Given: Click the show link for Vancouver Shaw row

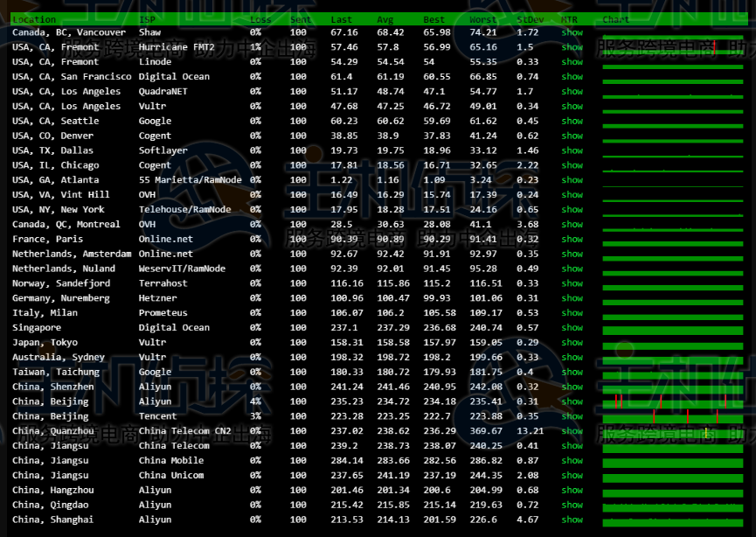Looking at the screenshot, I should point(572,32).
